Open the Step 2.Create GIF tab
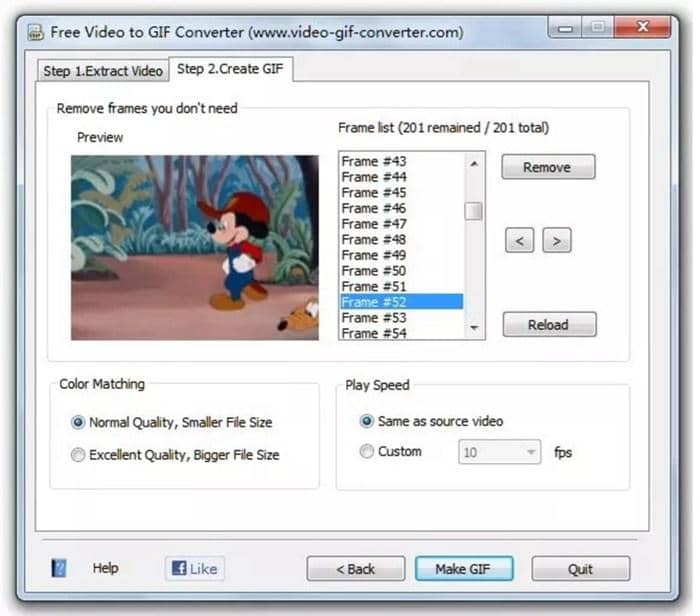The image size is (700, 616). tap(230, 69)
